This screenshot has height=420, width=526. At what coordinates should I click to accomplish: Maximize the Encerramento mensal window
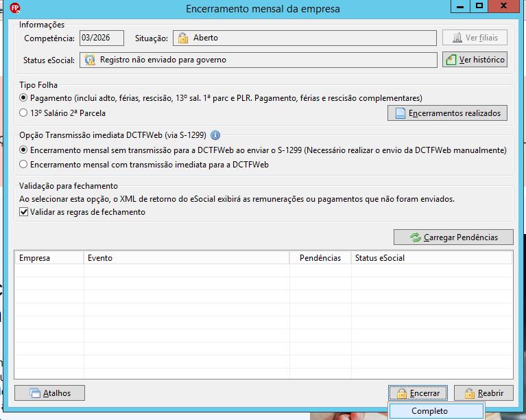(479, 6)
